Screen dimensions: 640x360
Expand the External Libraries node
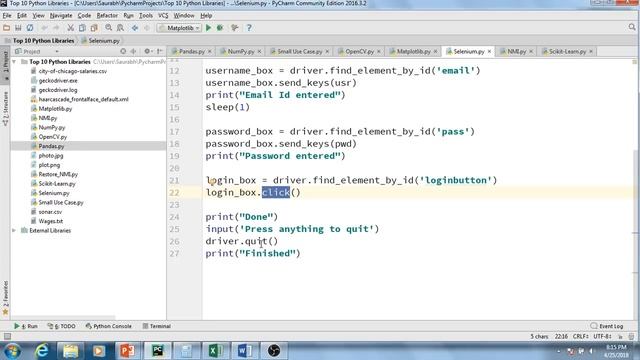(14, 231)
